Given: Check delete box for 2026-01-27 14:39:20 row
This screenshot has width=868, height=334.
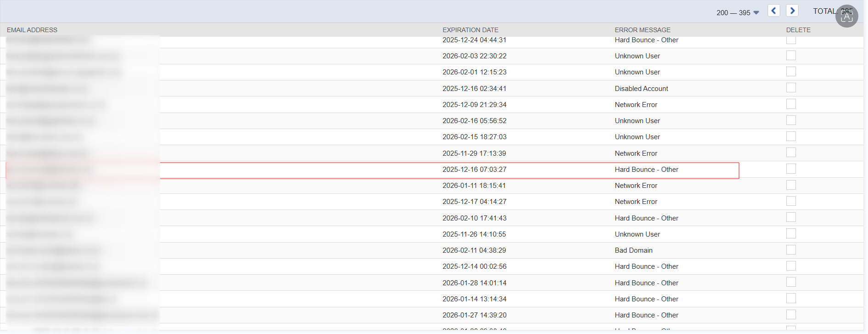Looking at the screenshot, I should [790, 315].
